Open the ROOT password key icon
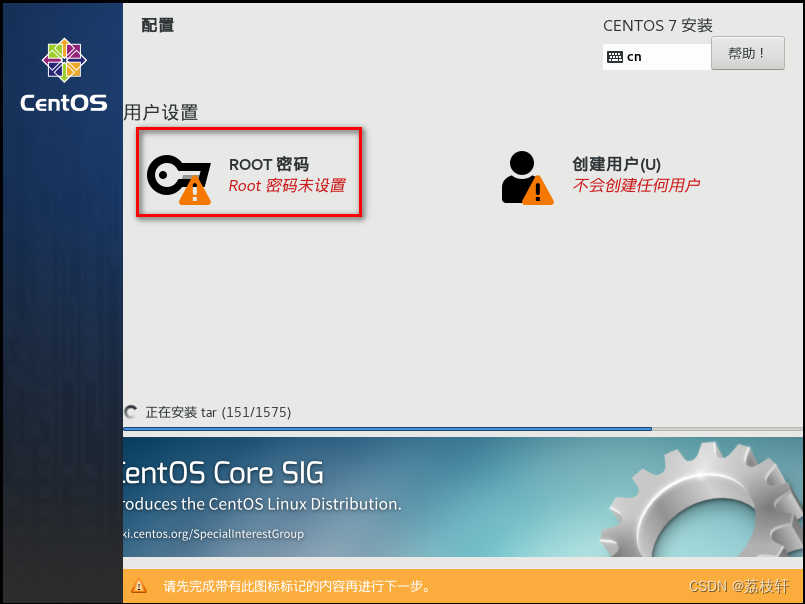This screenshot has width=805, height=604. click(x=179, y=179)
